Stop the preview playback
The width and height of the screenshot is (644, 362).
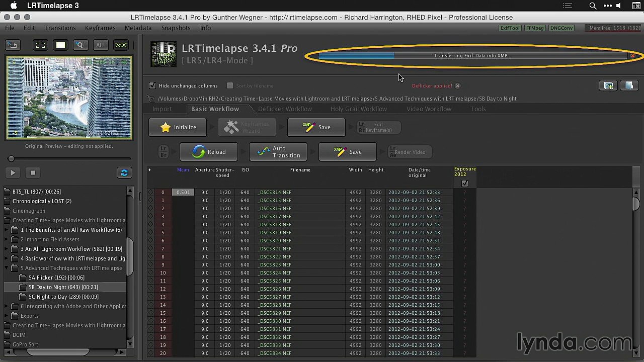click(33, 173)
